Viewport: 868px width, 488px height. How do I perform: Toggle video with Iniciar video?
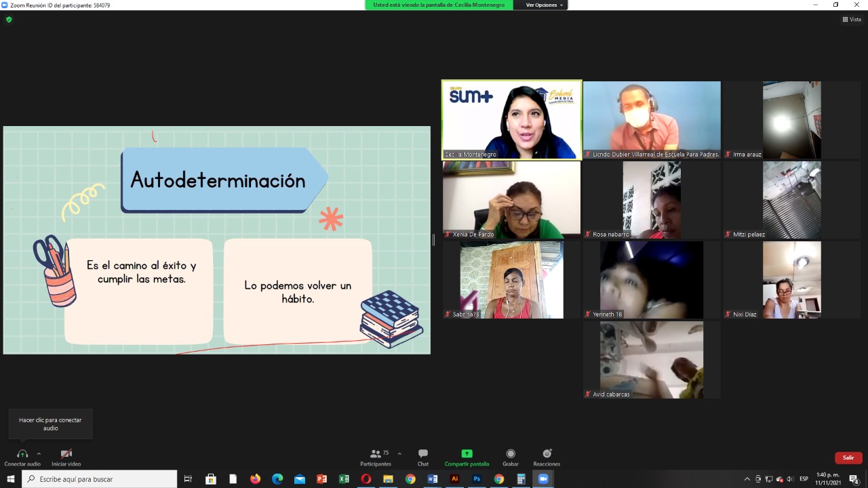(66, 457)
